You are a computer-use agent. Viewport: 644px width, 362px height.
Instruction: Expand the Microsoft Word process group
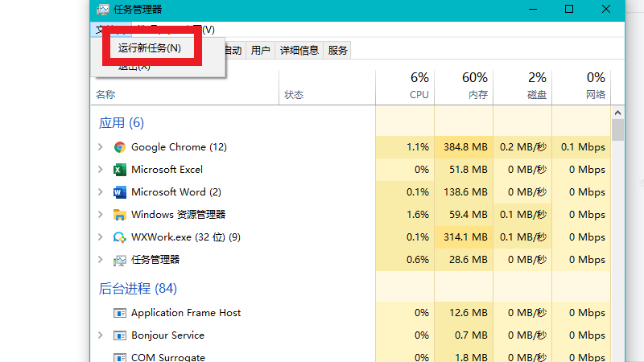[x=100, y=192]
